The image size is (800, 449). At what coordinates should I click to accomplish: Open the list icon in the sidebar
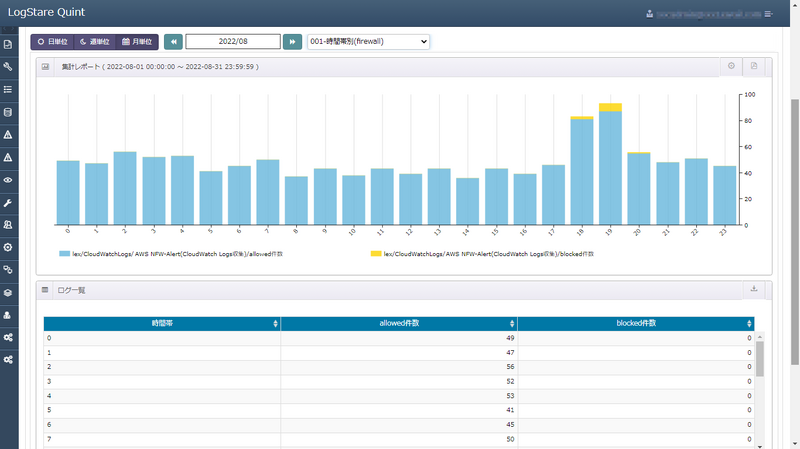[x=8, y=90]
